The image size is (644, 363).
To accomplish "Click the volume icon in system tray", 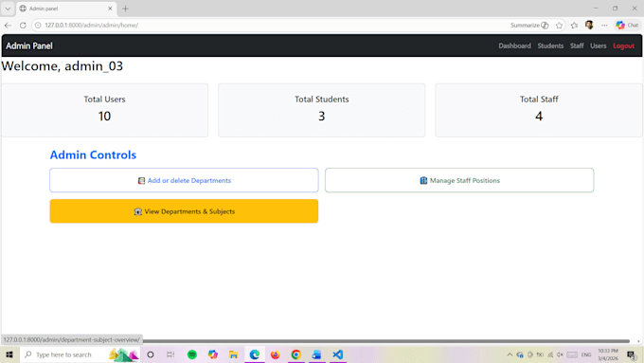I will (x=560, y=354).
